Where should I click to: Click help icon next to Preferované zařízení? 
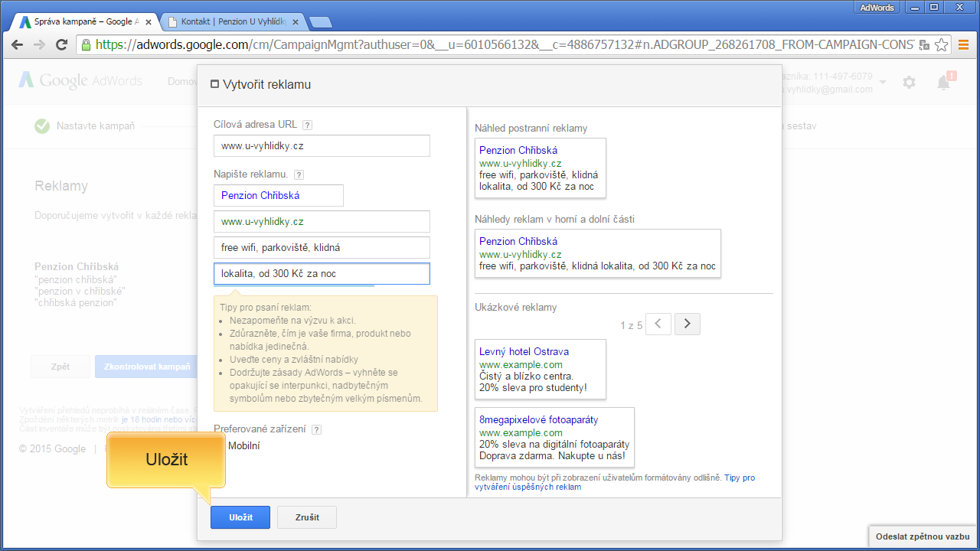[316, 429]
